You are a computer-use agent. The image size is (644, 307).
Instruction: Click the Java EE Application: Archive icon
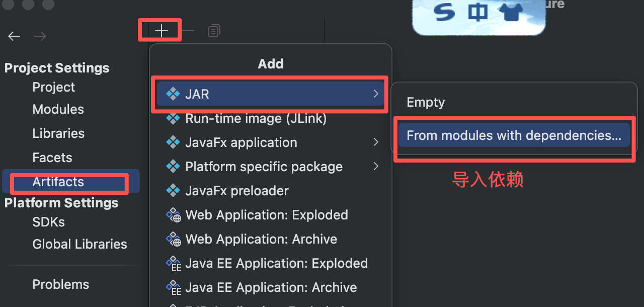click(x=174, y=288)
